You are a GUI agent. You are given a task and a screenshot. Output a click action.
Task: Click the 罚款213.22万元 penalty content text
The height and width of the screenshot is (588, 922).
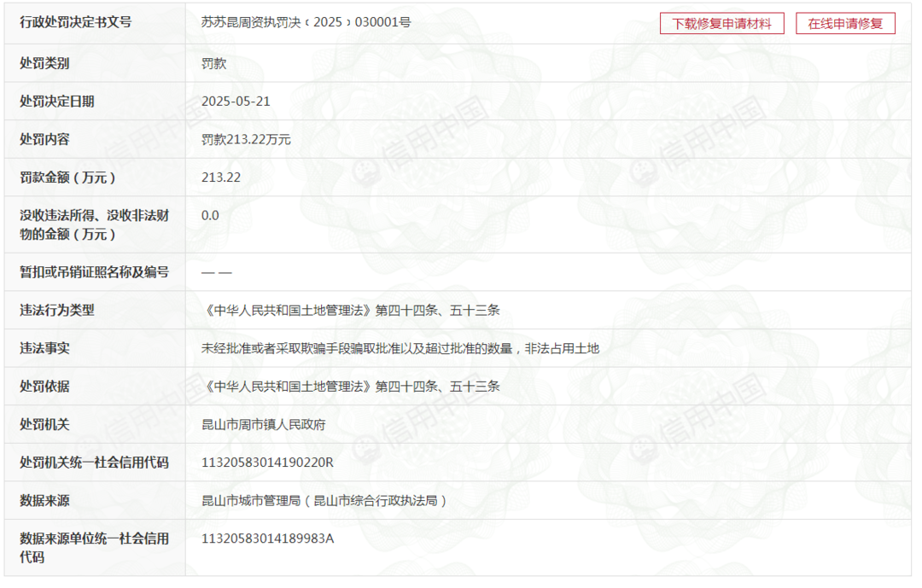coord(246,139)
